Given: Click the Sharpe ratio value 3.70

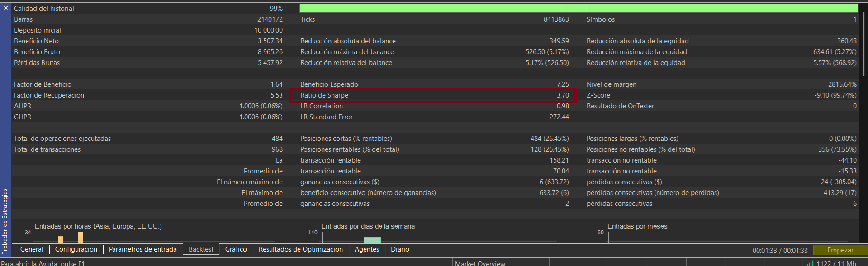Looking at the screenshot, I should click(x=563, y=95).
